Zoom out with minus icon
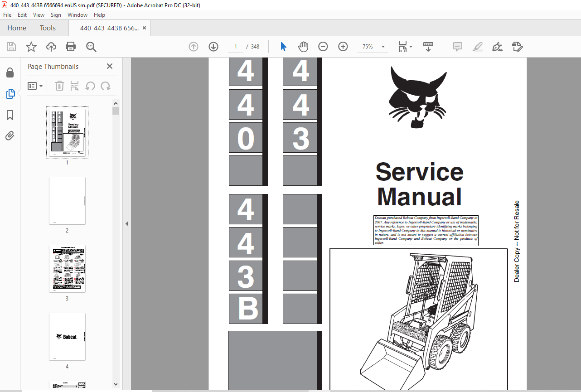 [323, 47]
